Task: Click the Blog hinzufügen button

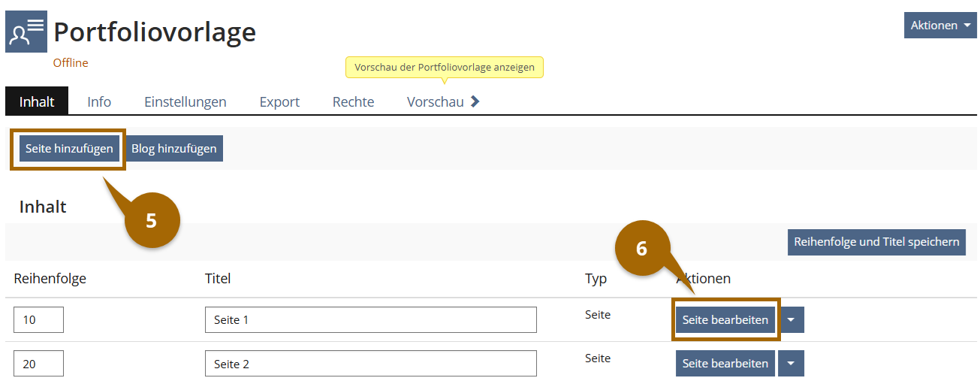Action: coord(174,149)
